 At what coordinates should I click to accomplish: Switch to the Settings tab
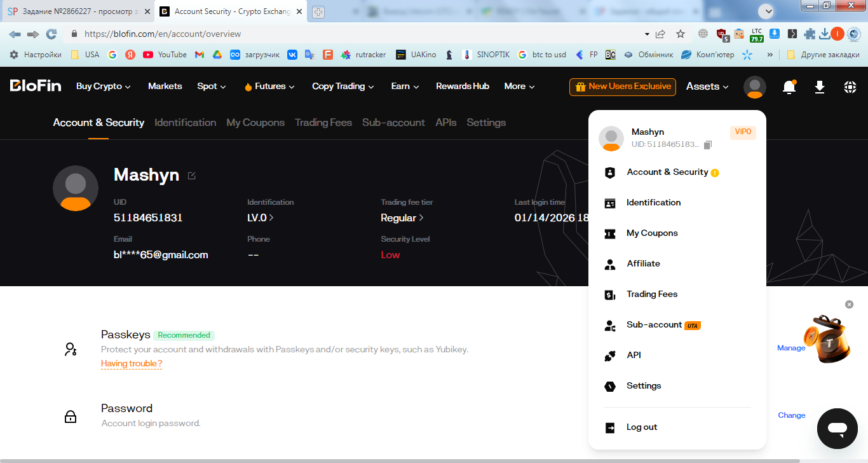[x=486, y=123]
